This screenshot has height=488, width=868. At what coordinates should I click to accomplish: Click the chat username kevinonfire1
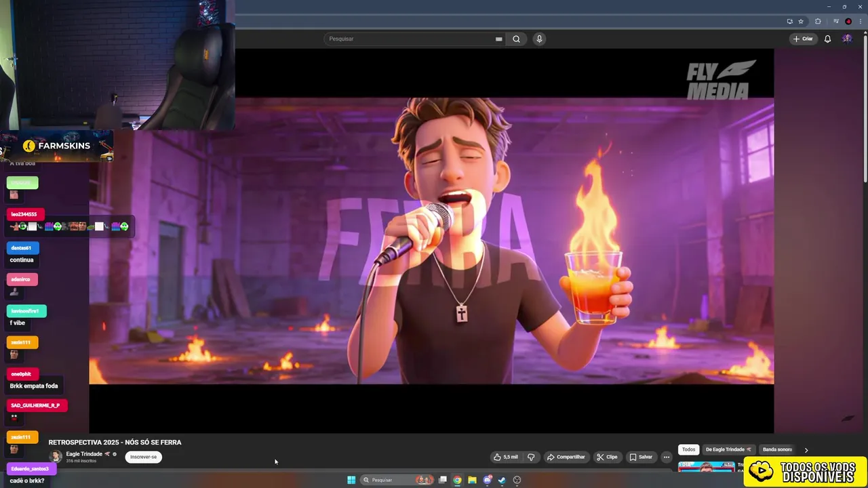25,311
